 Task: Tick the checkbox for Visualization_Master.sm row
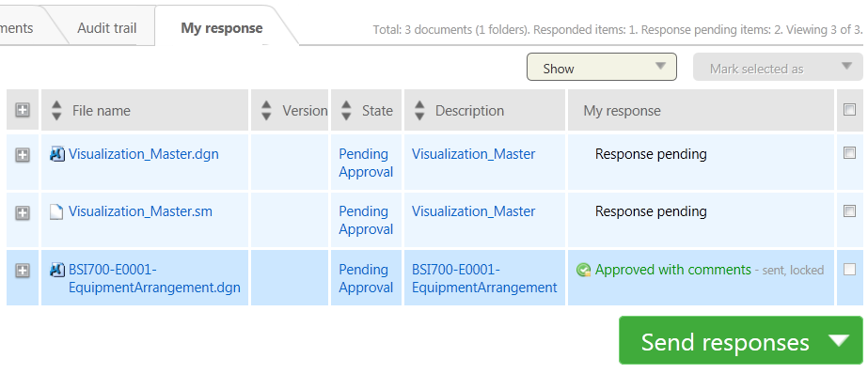coord(849,210)
